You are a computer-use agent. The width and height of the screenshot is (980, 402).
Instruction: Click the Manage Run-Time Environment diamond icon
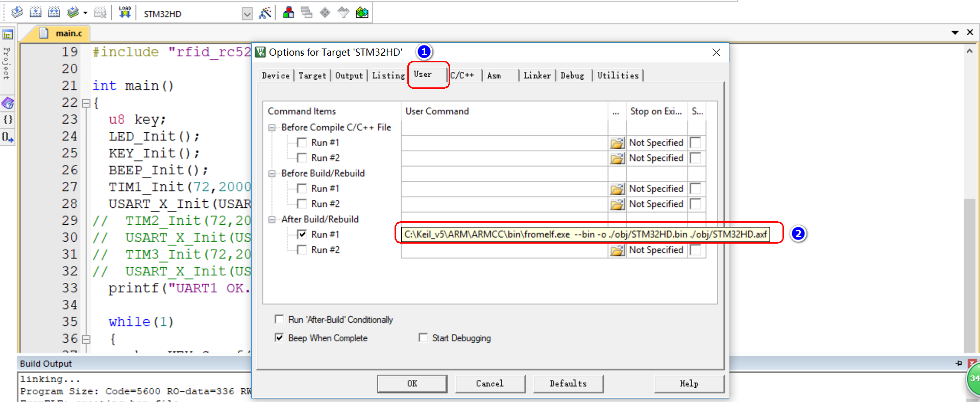tap(325, 13)
